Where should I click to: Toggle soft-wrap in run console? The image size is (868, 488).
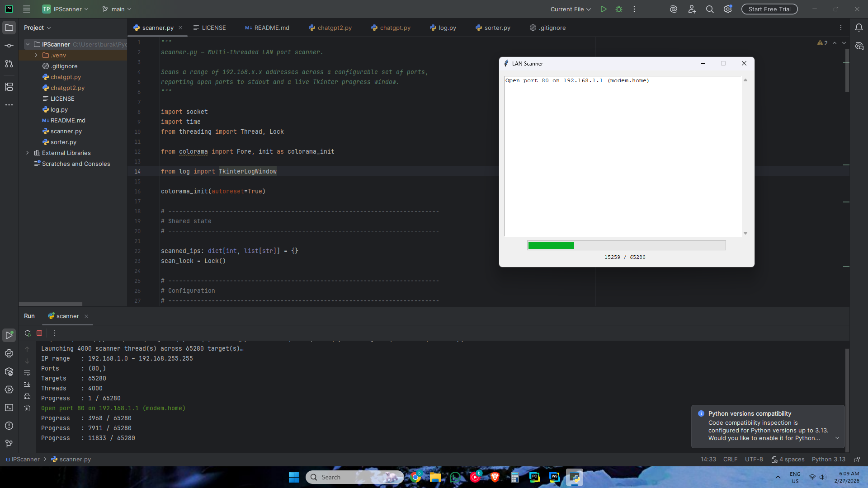pyautogui.click(x=27, y=373)
